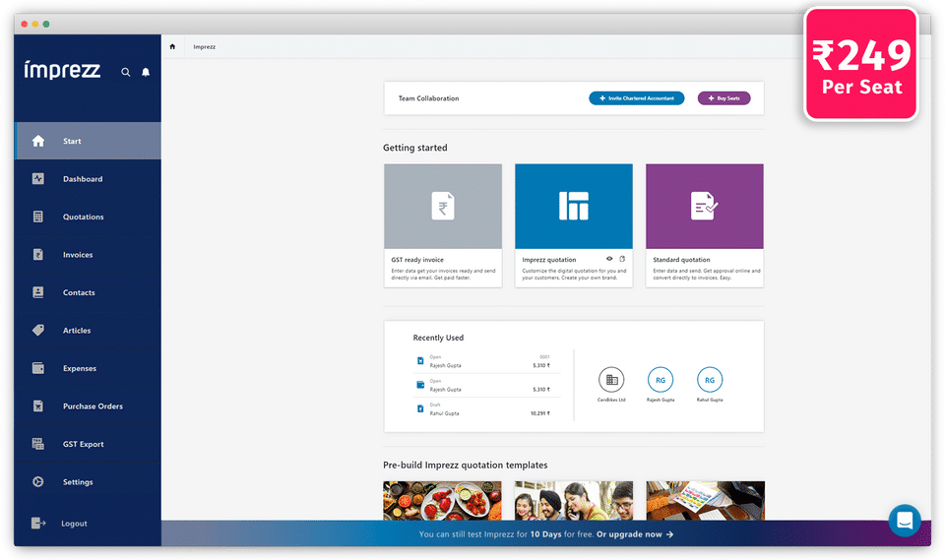Open the GST Export label
945x560 pixels.
click(83, 444)
